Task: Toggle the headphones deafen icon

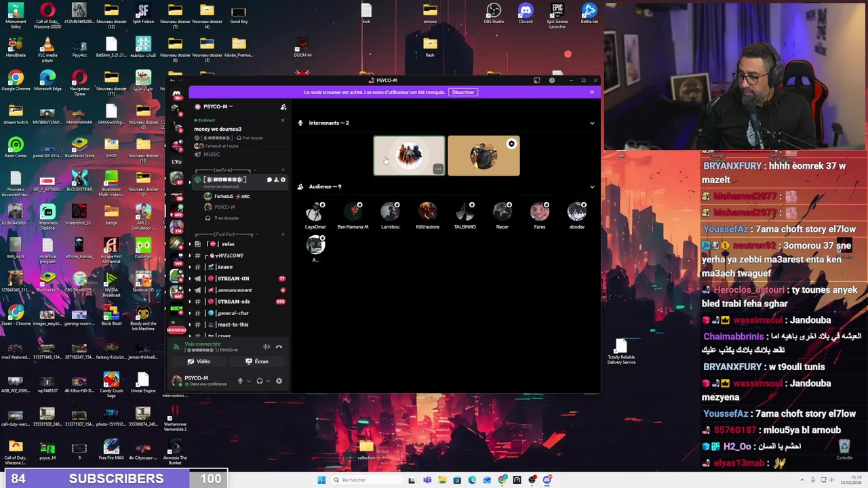Action: [259, 381]
